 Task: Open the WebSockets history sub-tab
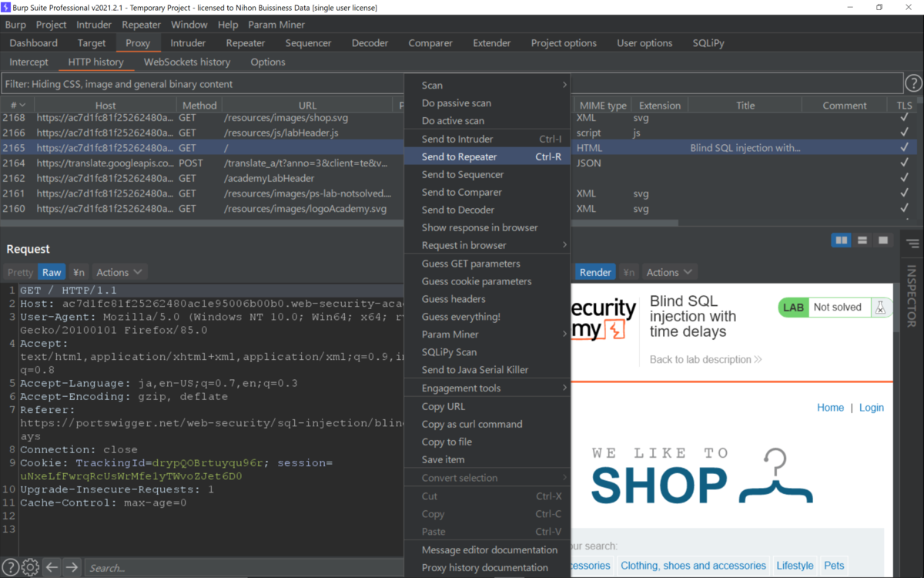[x=187, y=62]
